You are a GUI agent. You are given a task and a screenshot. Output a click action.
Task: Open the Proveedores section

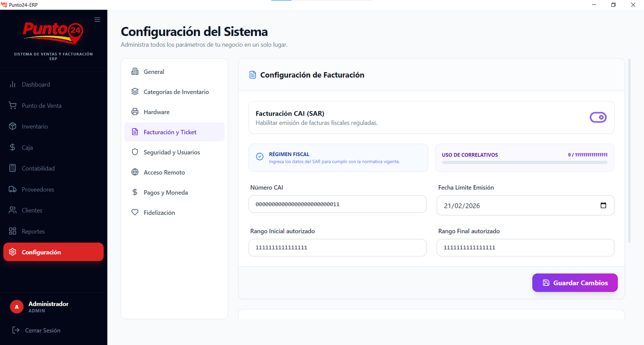pos(53,189)
